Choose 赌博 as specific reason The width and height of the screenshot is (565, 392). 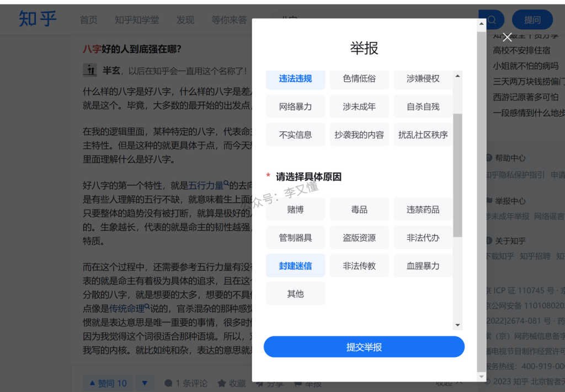[x=295, y=209]
